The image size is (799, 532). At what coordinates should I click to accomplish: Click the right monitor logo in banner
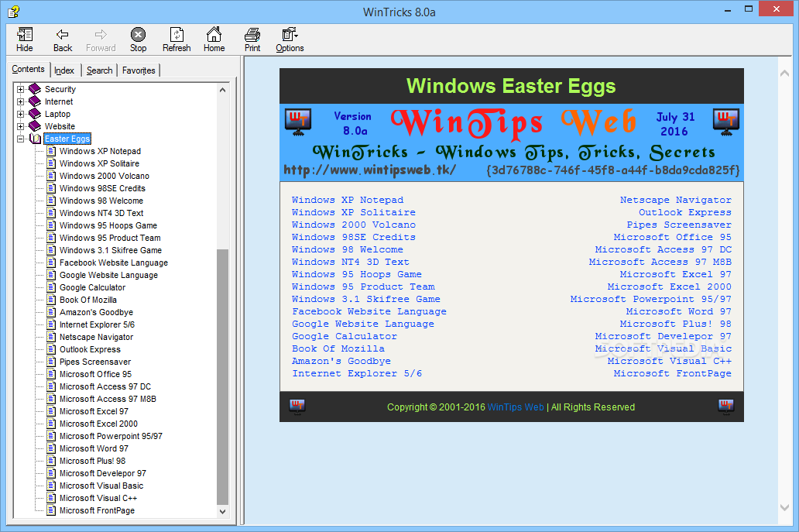click(726, 122)
